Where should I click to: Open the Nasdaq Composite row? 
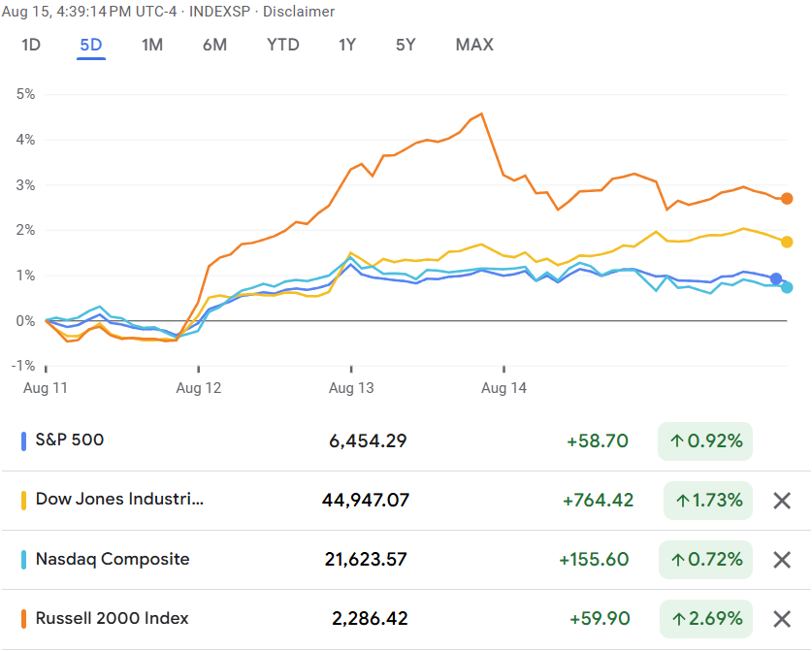click(406, 560)
